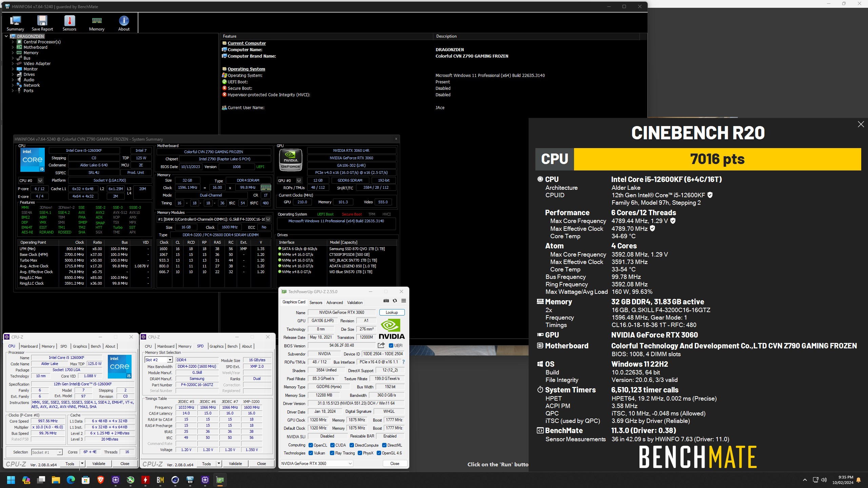The width and height of the screenshot is (868, 488).
Task: Click the GPU-Z refresh icon
Action: 395,301
